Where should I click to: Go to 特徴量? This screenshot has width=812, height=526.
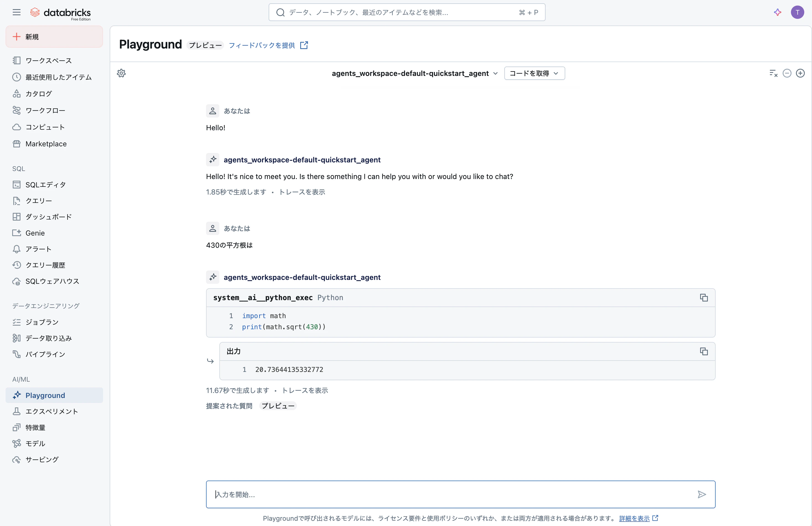click(54, 427)
